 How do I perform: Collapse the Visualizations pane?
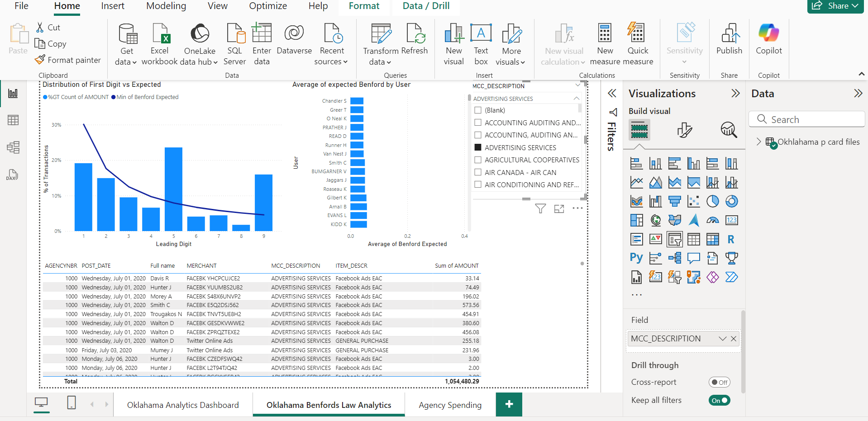point(735,93)
